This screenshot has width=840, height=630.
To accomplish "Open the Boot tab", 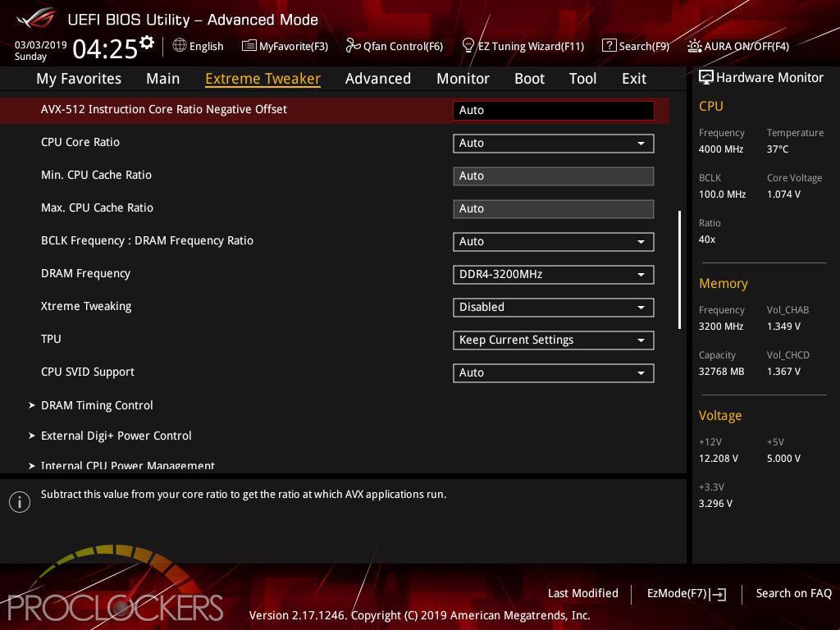I will point(529,79).
